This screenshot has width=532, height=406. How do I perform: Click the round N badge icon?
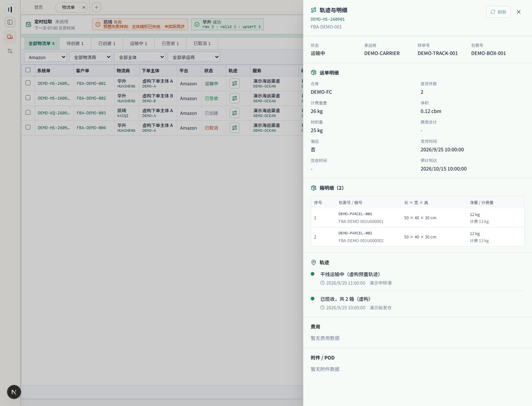[14, 392]
